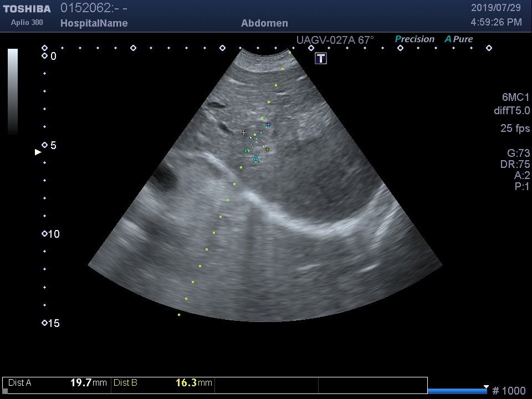Click the blue caliper at Dist A top

pyautogui.click(x=268, y=125)
